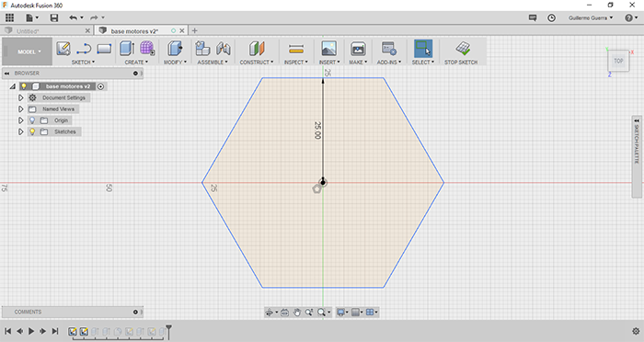Select the Orbit navigation tool
The image size is (644, 342).
[x=269, y=313]
